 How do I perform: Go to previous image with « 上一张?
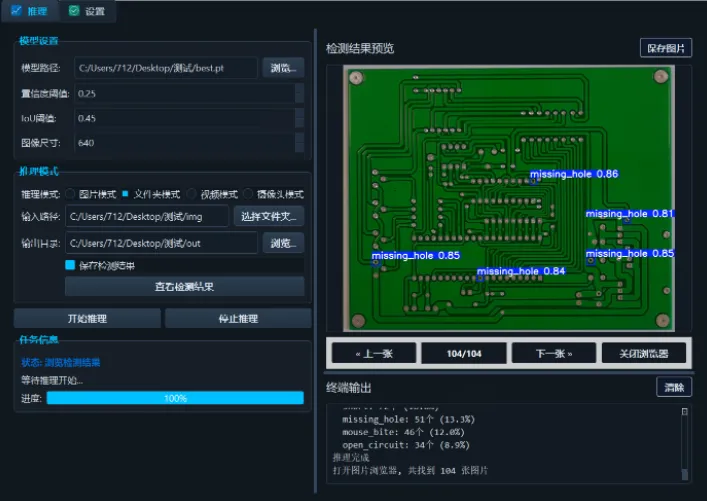click(374, 353)
